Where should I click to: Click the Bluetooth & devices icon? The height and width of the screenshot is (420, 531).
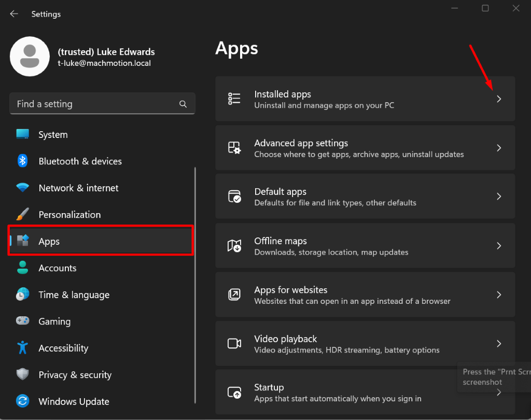(22, 161)
